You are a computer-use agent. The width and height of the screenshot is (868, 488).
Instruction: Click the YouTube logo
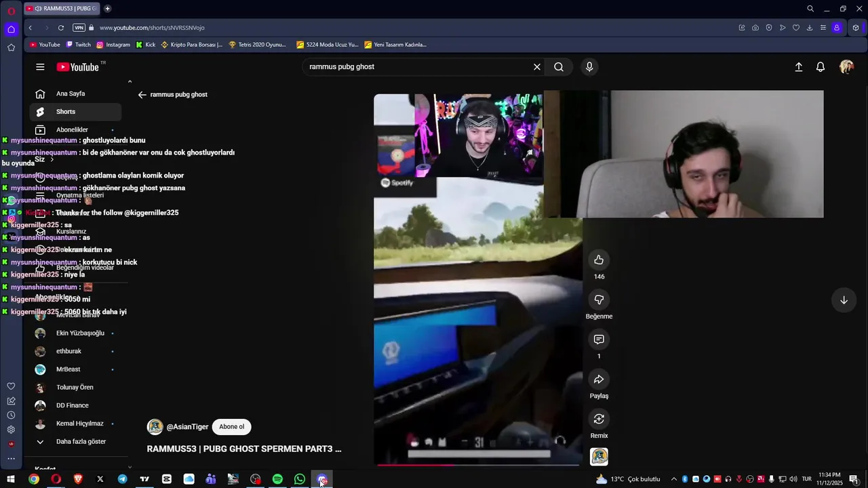(x=78, y=67)
